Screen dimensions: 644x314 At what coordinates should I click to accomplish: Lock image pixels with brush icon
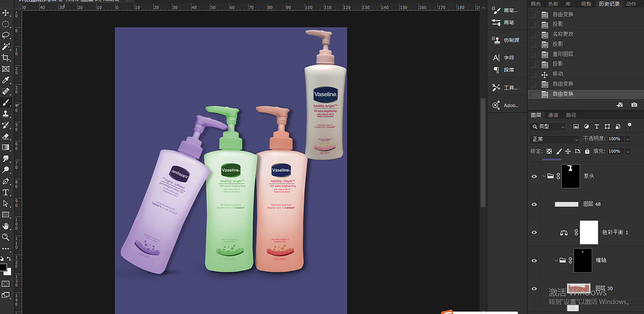559,151
